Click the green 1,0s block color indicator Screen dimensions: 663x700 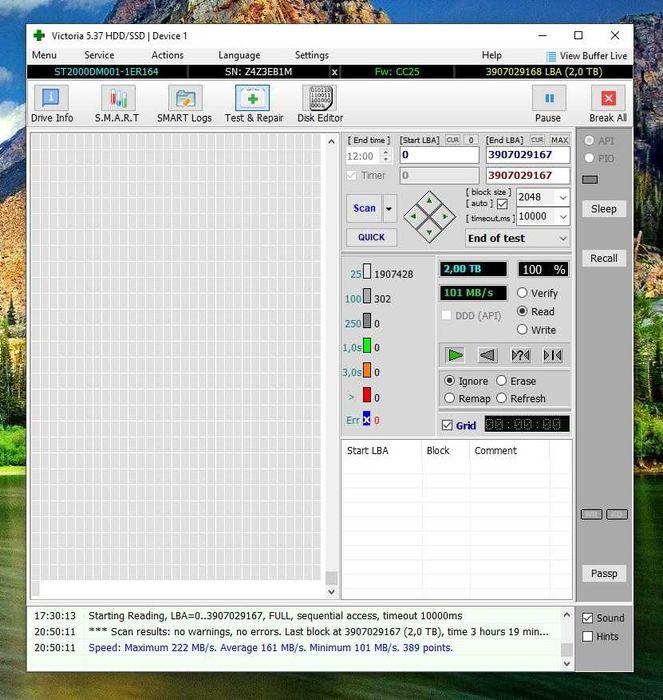[367, 346]
